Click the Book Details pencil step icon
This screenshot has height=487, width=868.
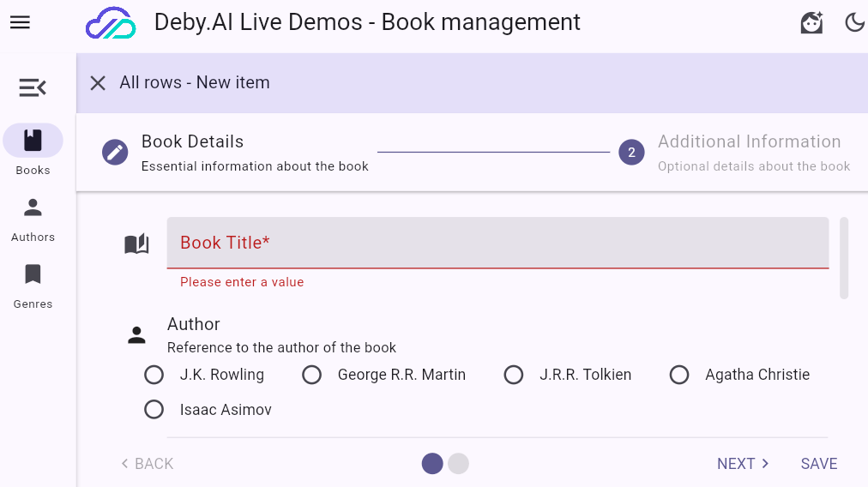click(115, 153)
